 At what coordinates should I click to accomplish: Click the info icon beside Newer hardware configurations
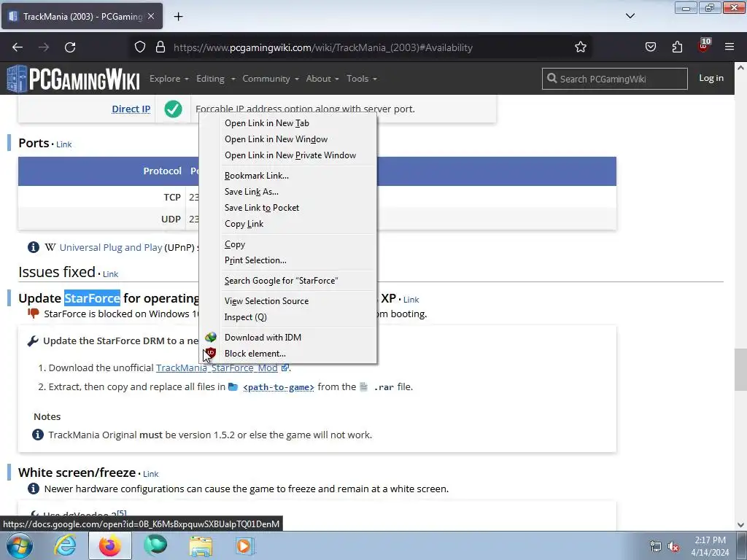point(34,489)
